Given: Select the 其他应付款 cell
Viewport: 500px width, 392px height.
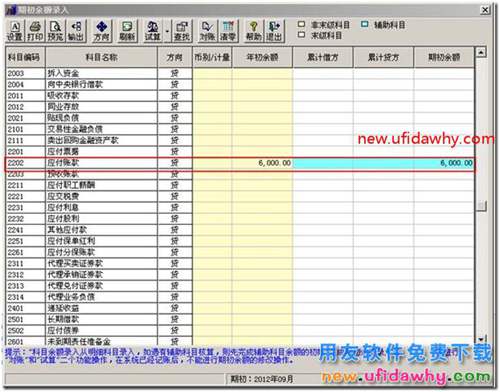Looking at the screenshot, I should coord(102,230).
